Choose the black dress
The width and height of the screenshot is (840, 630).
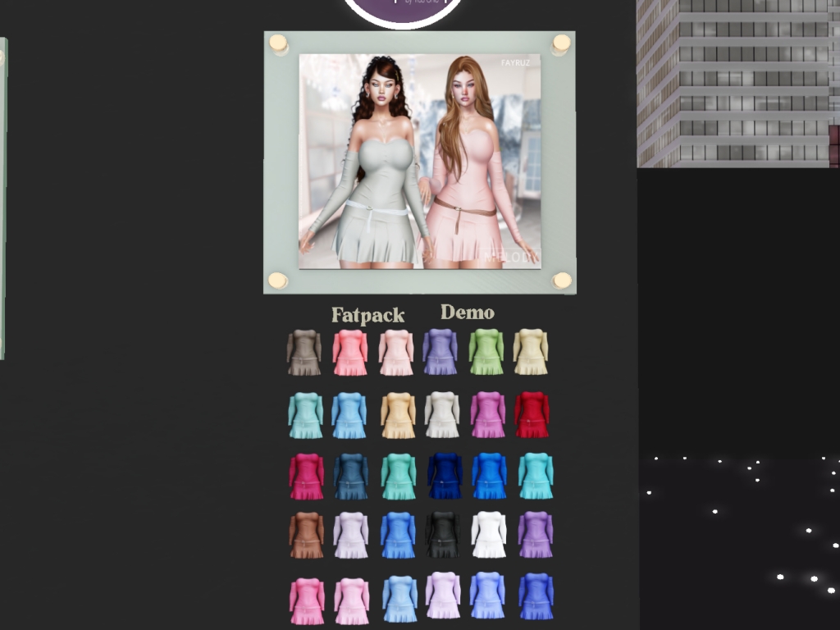click(x=443, y=536)
